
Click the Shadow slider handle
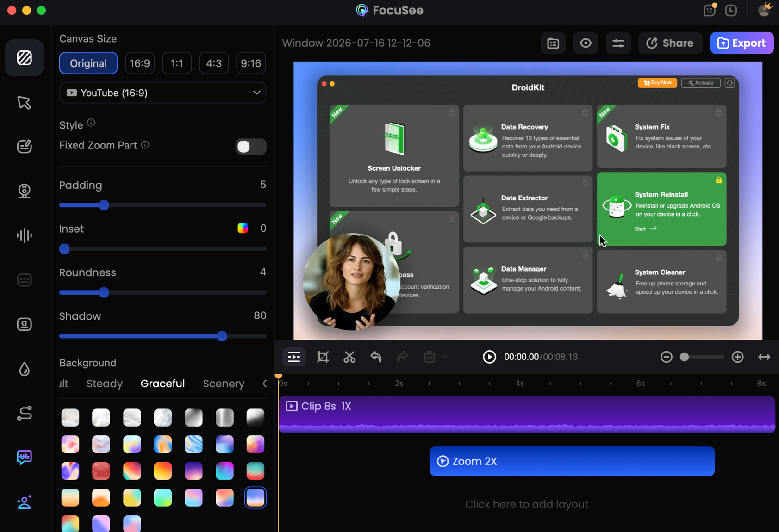(222, 336)
